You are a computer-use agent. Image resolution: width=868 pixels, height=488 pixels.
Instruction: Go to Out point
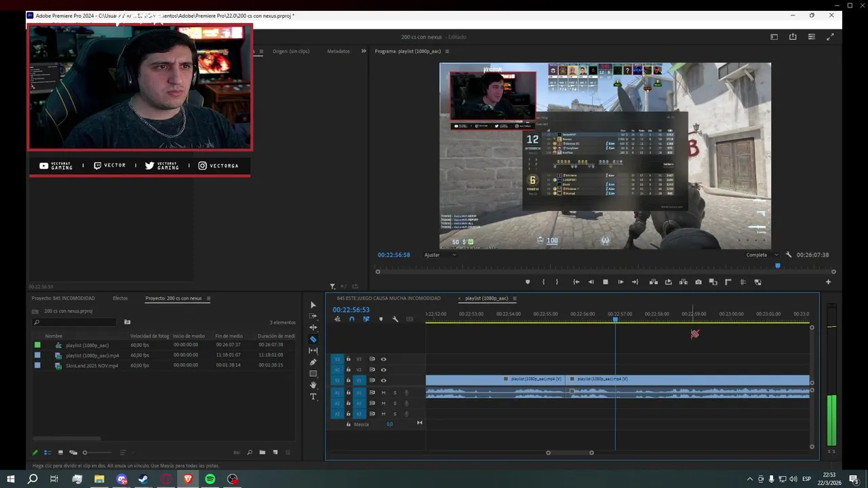pos(635,282)
